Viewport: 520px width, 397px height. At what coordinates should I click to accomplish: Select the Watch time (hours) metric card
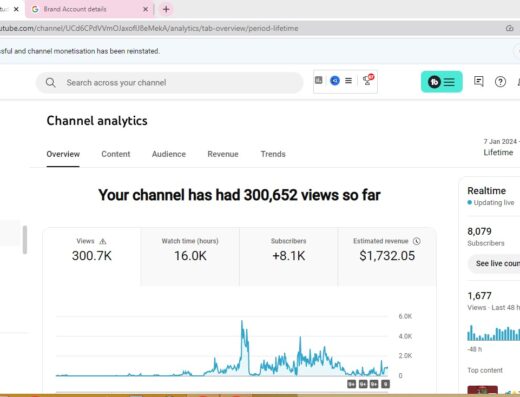pos(190,257)
